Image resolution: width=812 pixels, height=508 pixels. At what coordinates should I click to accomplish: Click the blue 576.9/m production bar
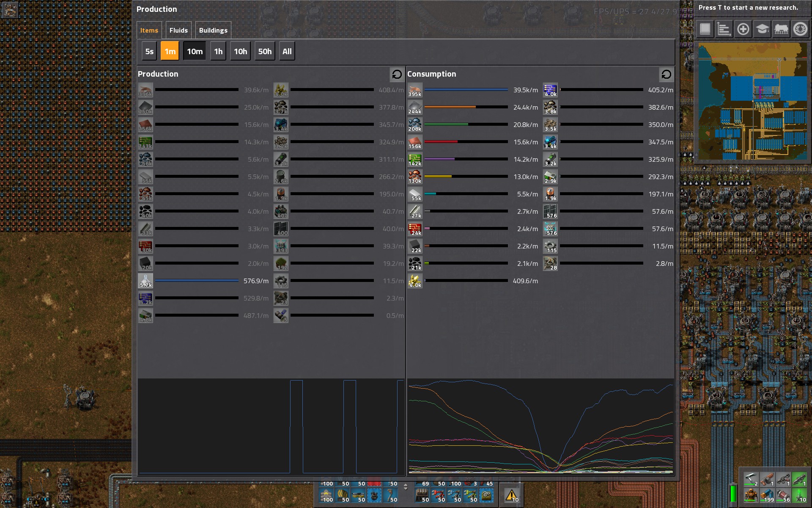tap(197, 281)
